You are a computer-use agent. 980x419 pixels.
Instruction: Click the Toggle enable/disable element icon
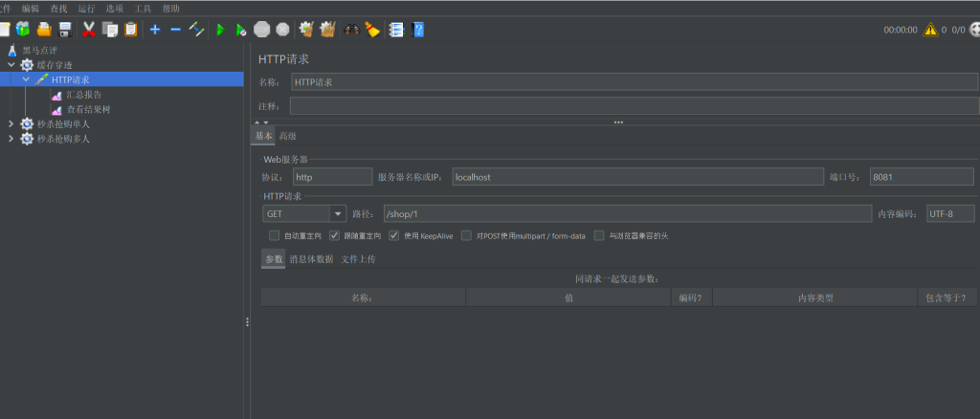click(197, 30)
